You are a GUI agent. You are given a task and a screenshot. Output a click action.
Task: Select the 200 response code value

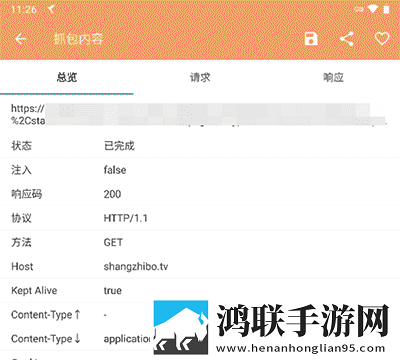(112, 194)
